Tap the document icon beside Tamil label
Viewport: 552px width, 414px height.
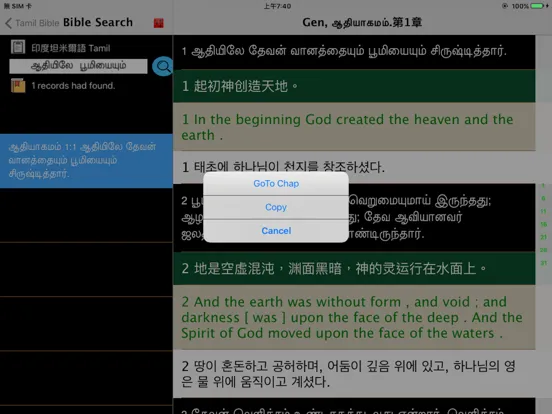click(x=18, y=47)
